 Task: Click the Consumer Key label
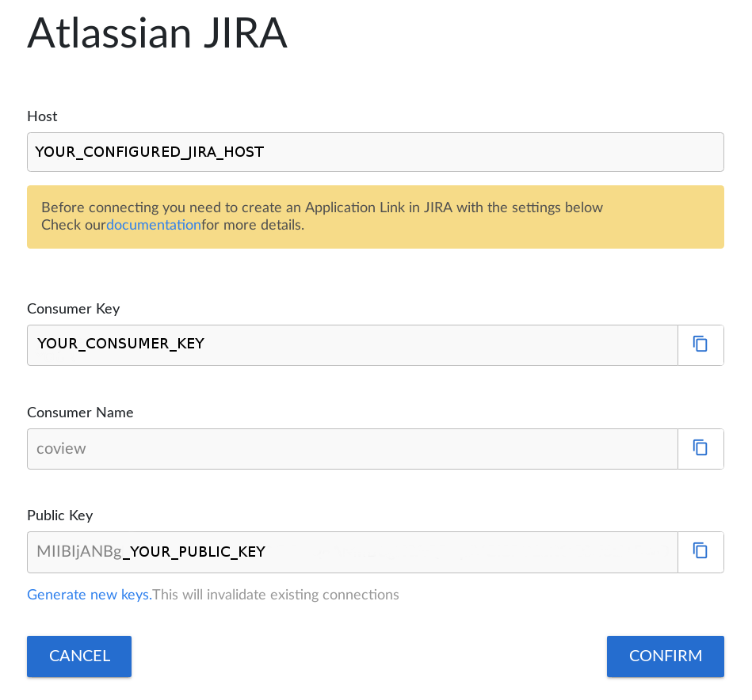pos(74,309)
